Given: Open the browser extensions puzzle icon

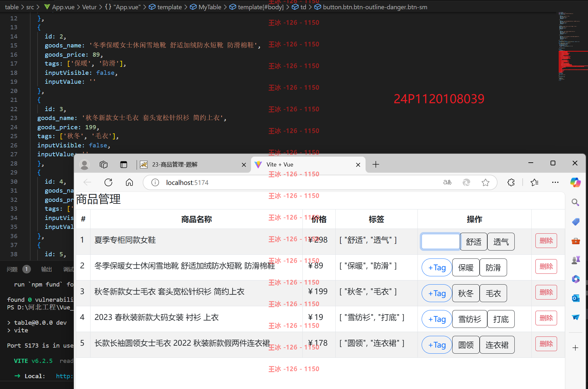Looking at the screenshot, I should (x=511, y=182).
